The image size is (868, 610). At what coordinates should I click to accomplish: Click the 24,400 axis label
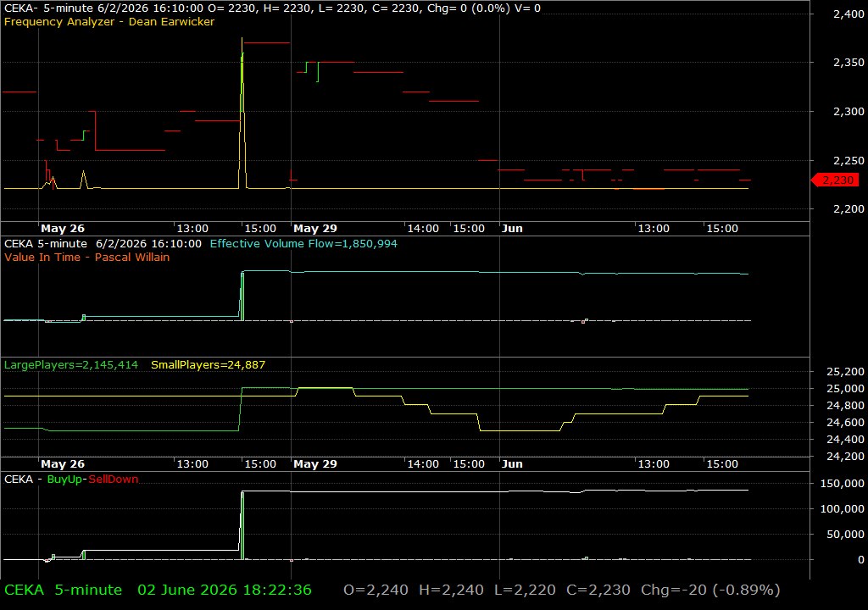coord(845,440)
